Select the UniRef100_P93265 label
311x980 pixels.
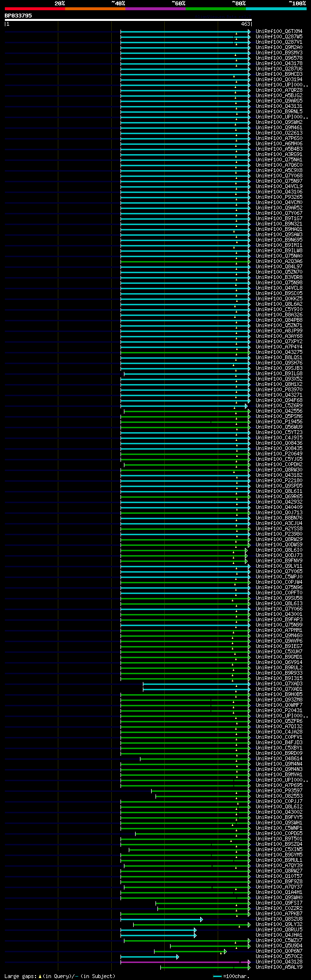point(279,197)
